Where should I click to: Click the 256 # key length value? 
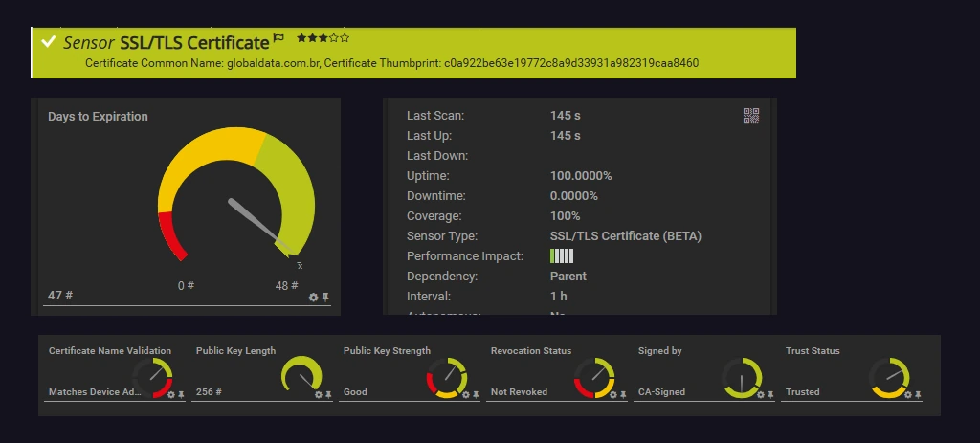209,391
